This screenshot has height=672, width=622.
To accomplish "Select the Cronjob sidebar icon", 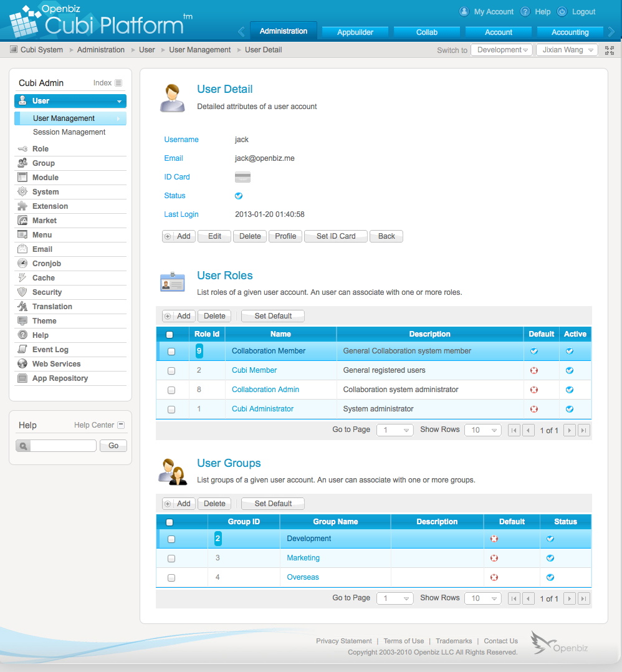I will point(22,263).
